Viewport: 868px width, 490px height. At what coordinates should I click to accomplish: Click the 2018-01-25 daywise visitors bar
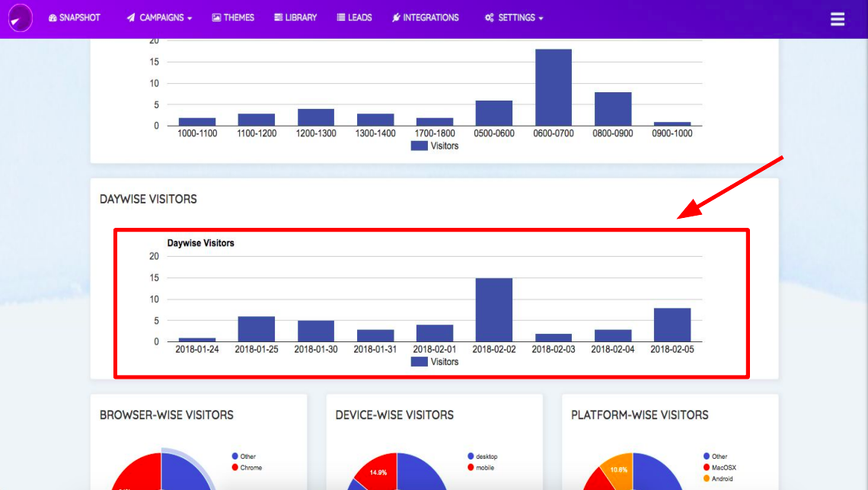click(x=257, y=329)
